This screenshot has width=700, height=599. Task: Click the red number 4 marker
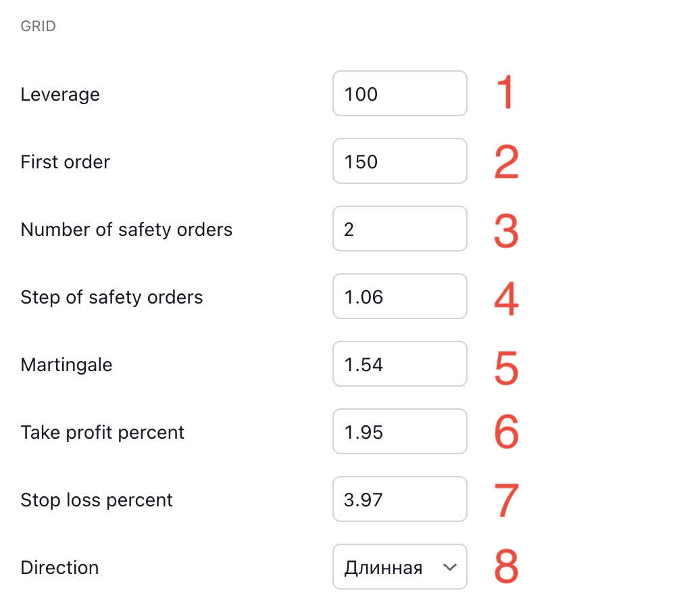point(506,298)
